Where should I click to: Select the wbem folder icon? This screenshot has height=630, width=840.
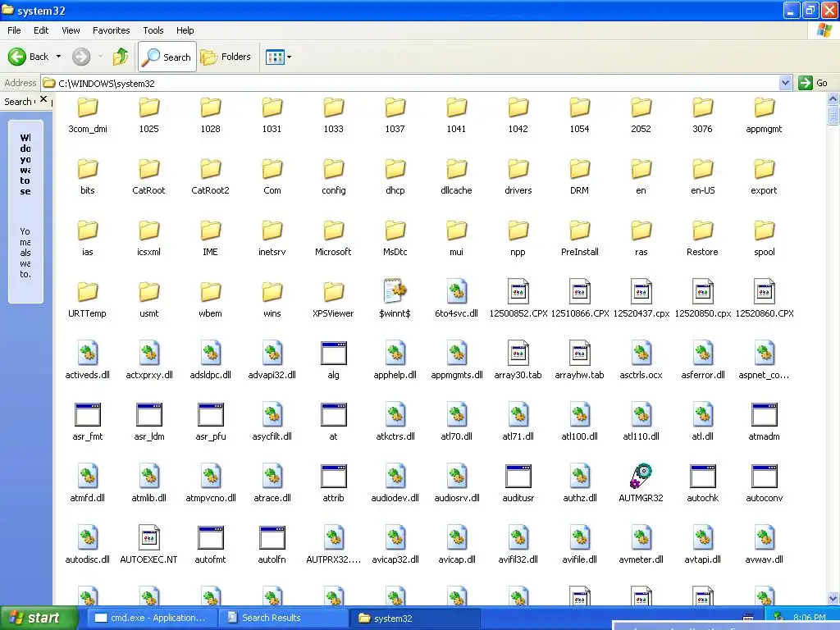tap(210, 293)
